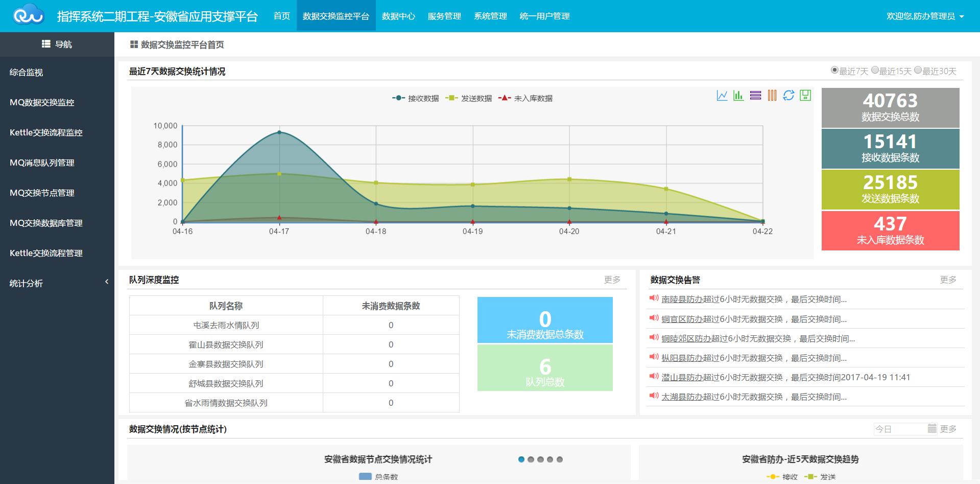Select 最近30天 radio button

pyautogui.click(x=918, y=70)
